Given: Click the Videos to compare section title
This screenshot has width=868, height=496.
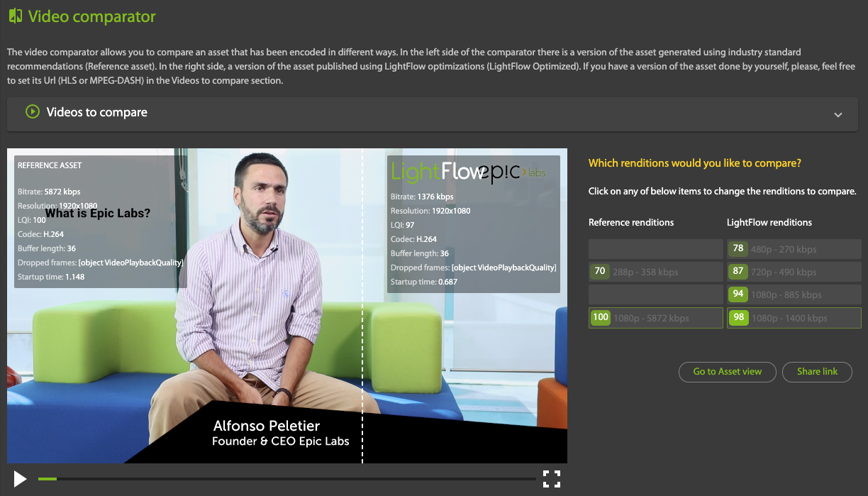Looking at the screenshot, I should pyautogui.click(x=96, y=112).
